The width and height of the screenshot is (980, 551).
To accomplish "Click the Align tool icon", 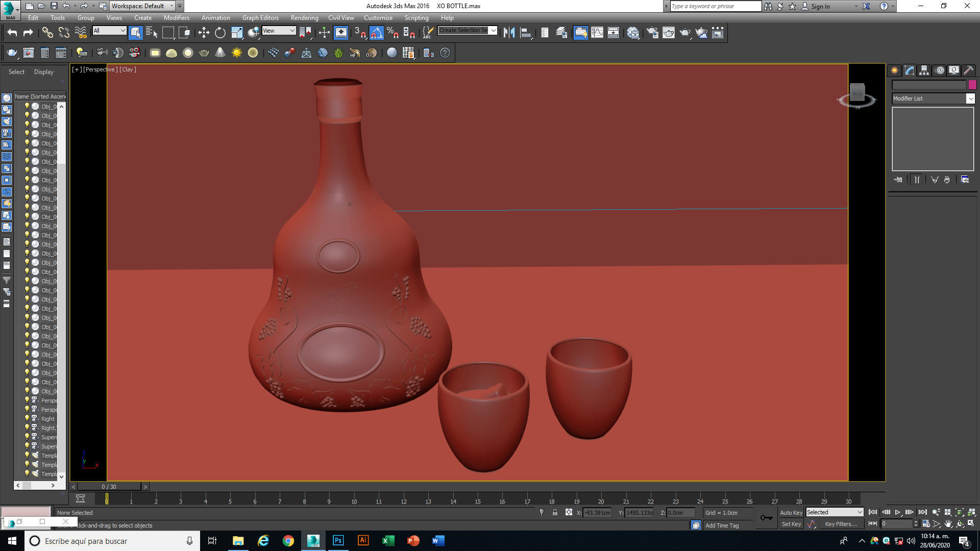I will click(x=526, y=33).
